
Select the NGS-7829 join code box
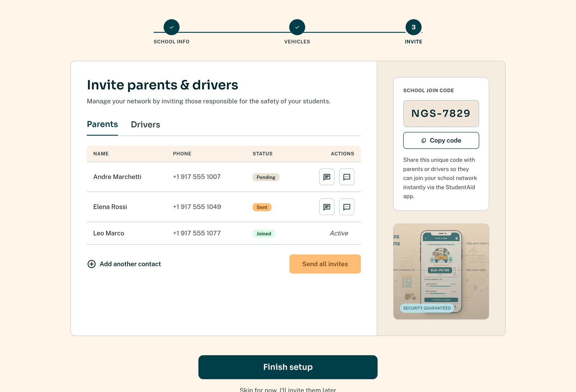point(441,113)
